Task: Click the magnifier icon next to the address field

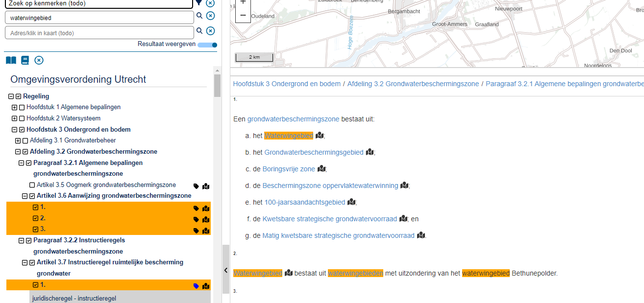Action: [x=199, y=31]
